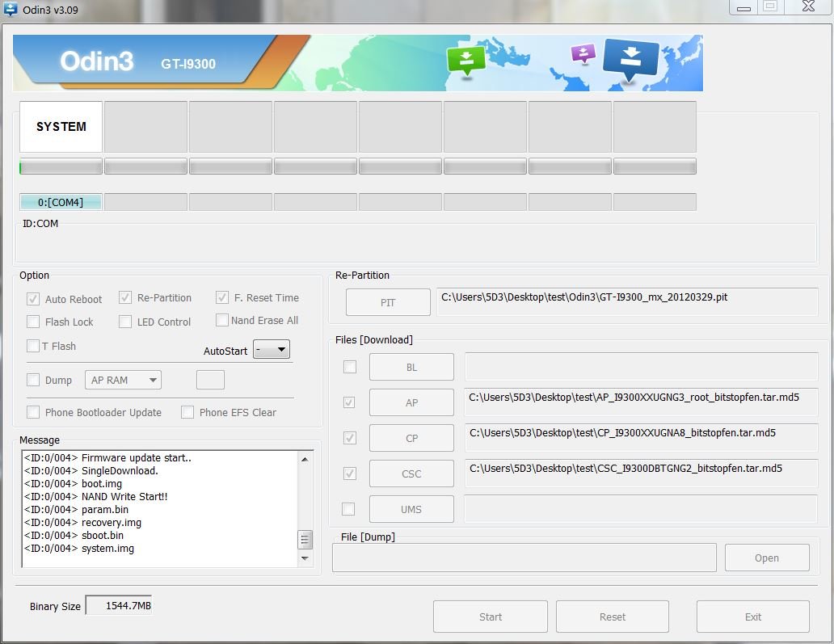Screen dimensions: 834x644
Task: Toggle the F. Reset Time checkbox
Action: [x=221, y=298]
